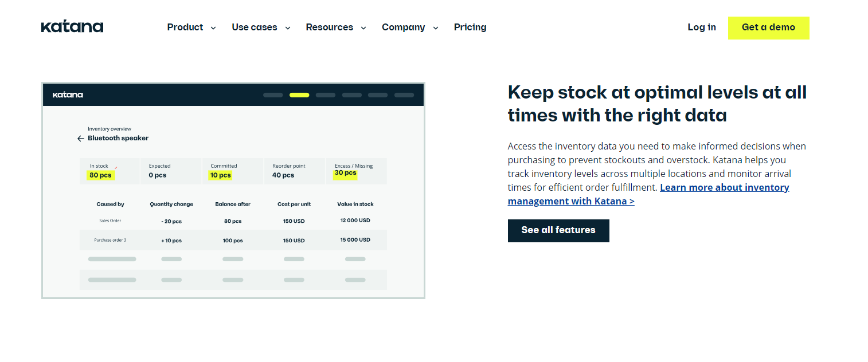Select the yellow active pill in mockup navigation
The image size is (868, 362).
299,95
